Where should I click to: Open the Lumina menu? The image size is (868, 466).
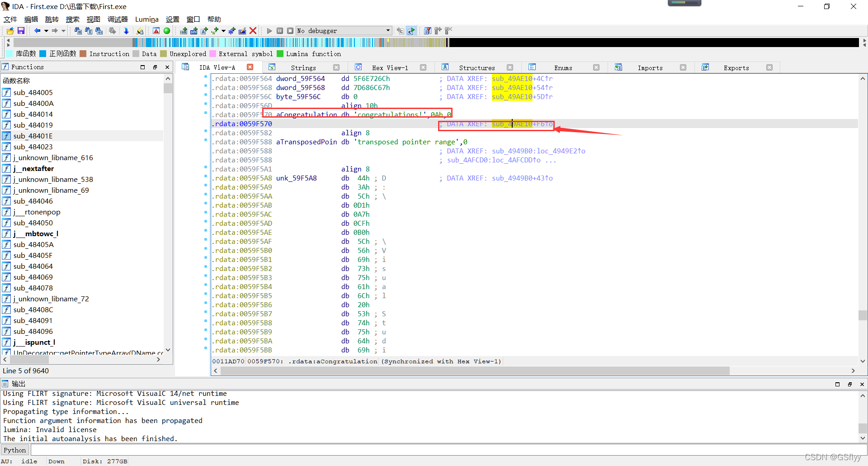(146, 19)
